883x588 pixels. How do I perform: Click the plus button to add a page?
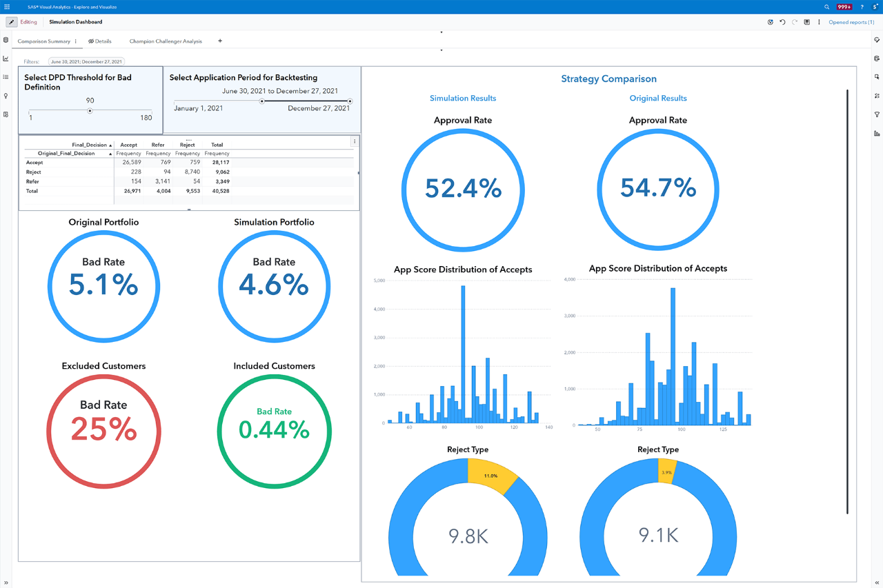[219, 41]
